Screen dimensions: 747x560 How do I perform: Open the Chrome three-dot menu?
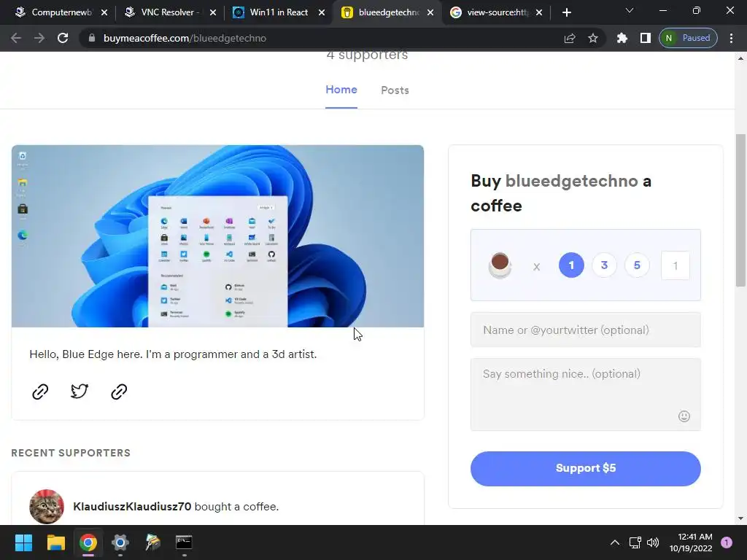731,38
